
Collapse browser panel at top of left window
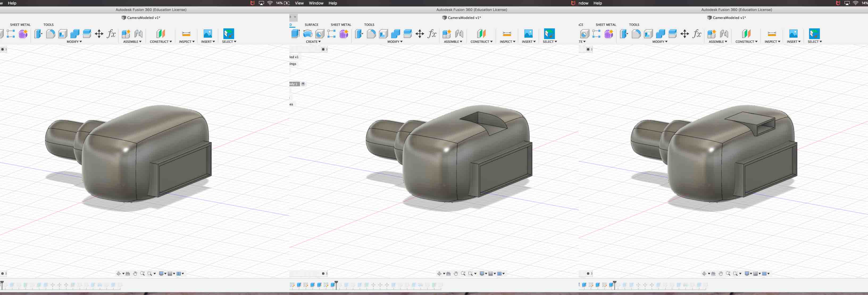pyautogui.click(x=2, y=49)
